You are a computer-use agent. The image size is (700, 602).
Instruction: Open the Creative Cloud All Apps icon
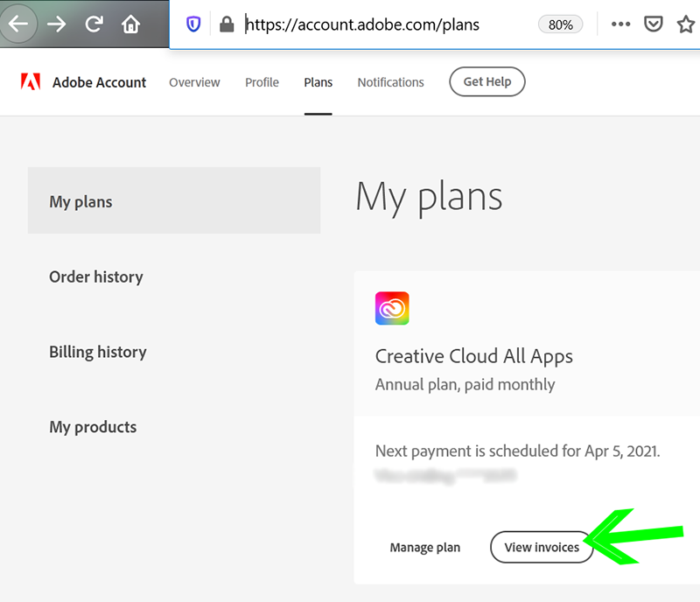click(391, 308)
